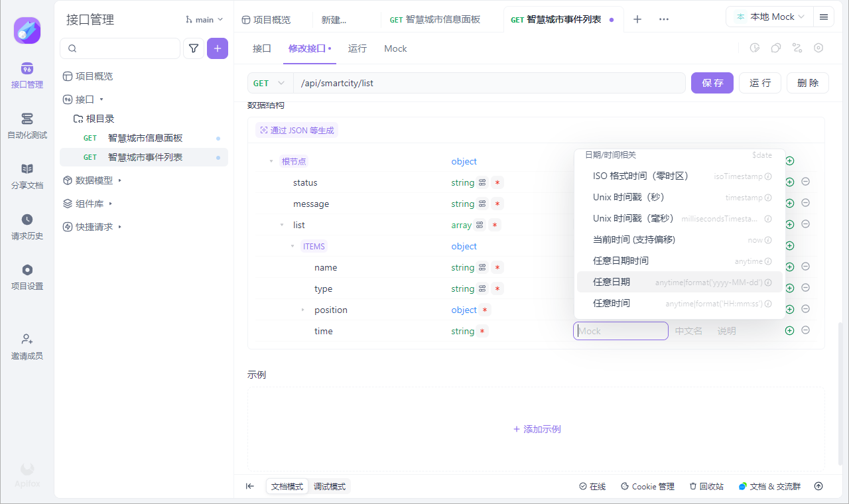Switch to the 运行 tab
The image size is (849, 504).
(x=358, y=48)
